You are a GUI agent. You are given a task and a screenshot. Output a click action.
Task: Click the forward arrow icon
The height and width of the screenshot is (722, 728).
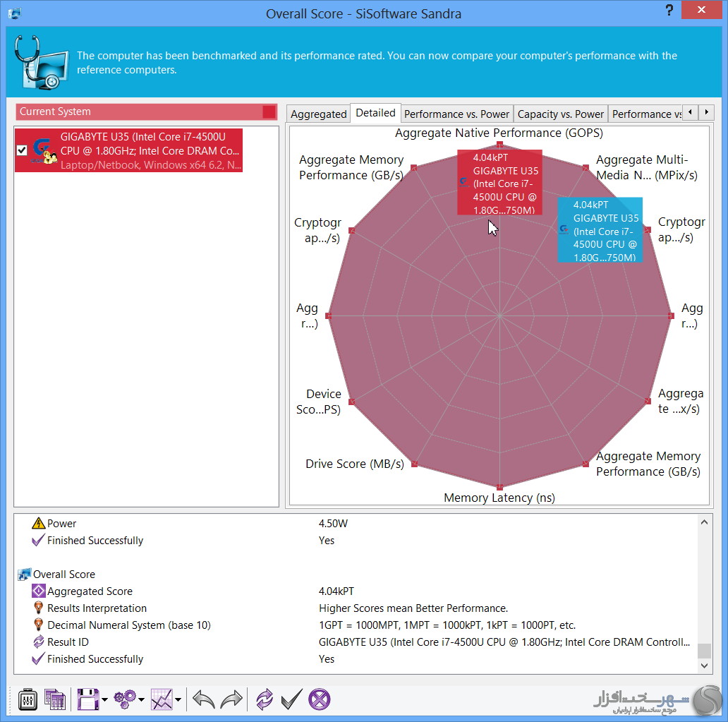pos(231,699)
